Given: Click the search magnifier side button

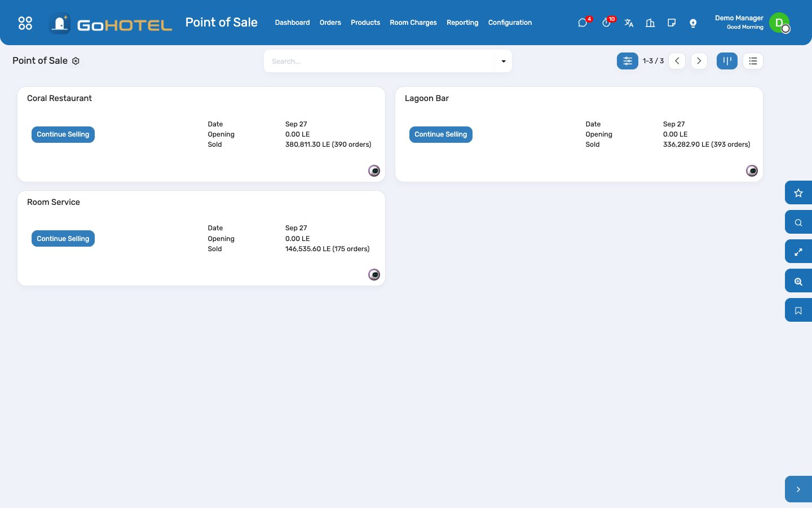Looking at the screenshot, I should click(798, 222).
